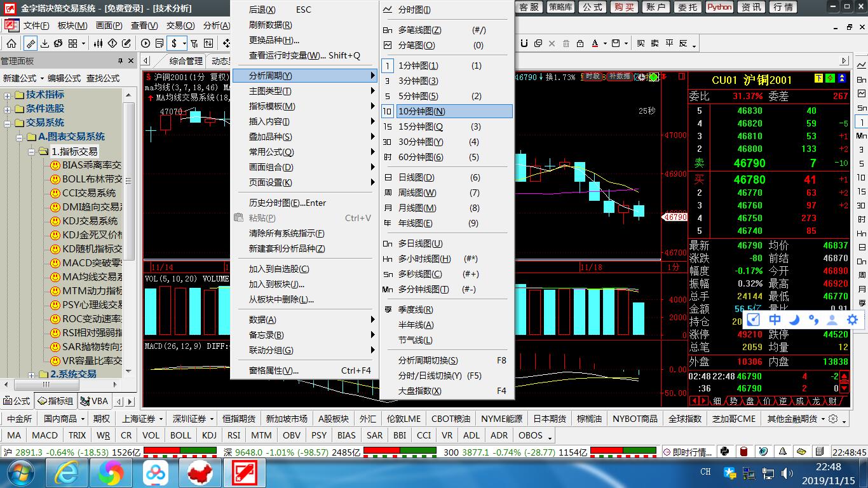Viewport: 868px width, 488px height.
Task: Choose 60分钟图 from submenu
Action: 447,157
